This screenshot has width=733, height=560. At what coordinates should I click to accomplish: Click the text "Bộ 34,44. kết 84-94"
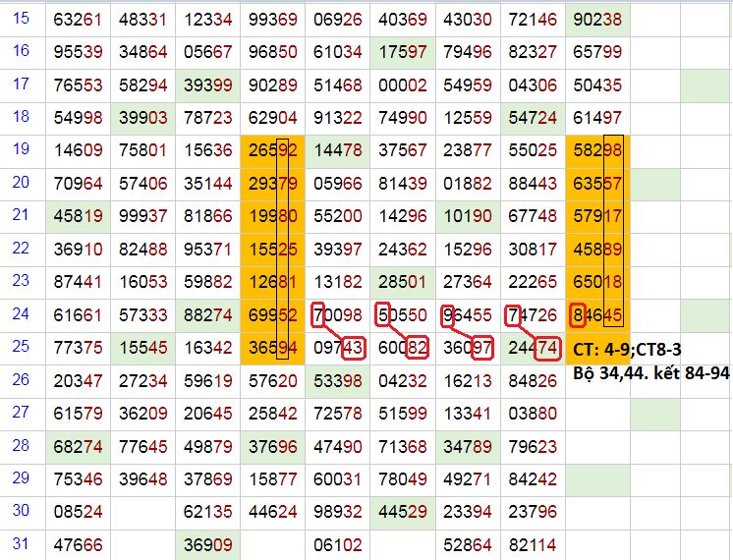[649, 374]
